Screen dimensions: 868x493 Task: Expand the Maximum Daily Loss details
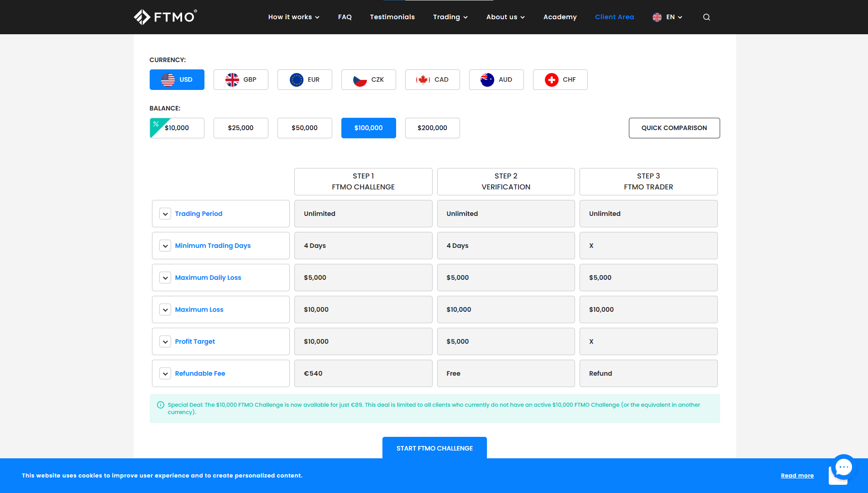pyautogui.click(x=165, y=278)
